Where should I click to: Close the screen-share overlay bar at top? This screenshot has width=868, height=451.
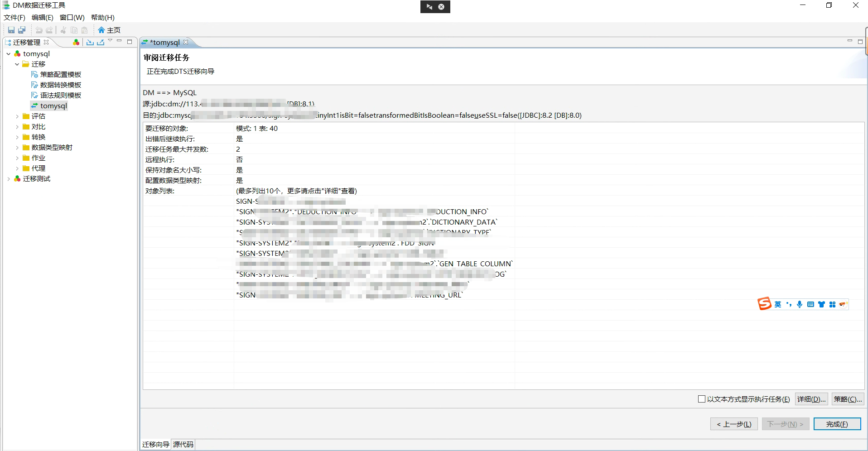441,7
